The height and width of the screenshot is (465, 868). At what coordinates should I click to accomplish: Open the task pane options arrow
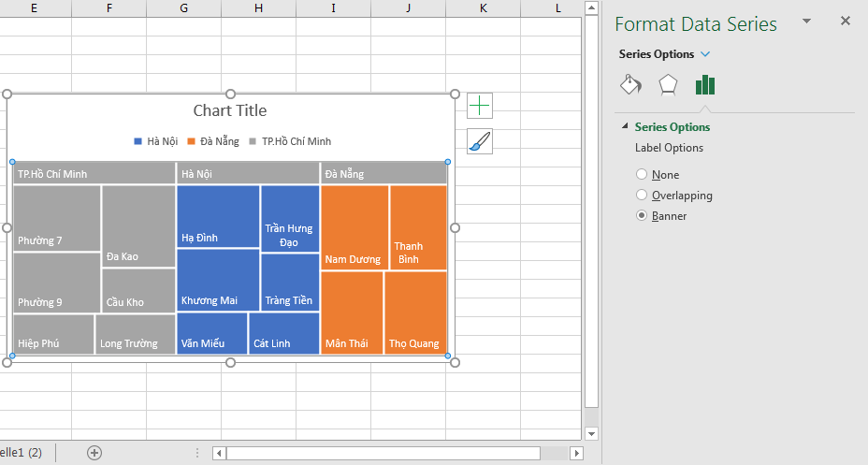coord(806,21)
